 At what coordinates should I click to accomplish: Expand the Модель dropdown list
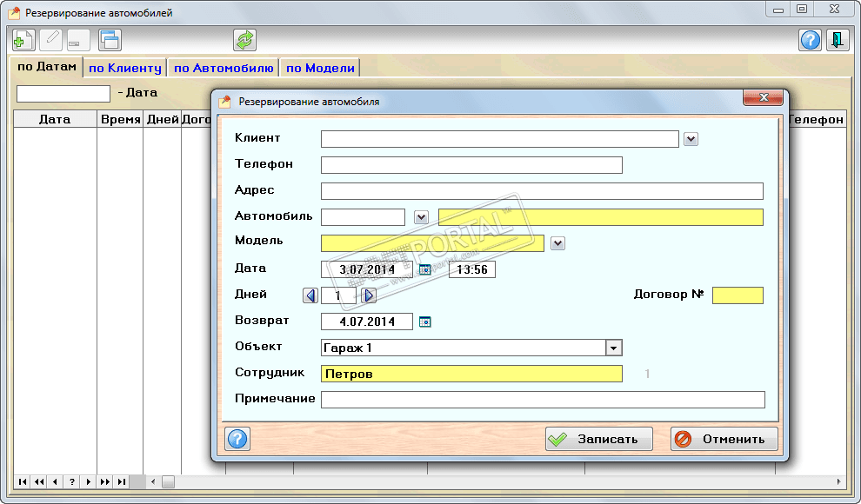(557, 243)
